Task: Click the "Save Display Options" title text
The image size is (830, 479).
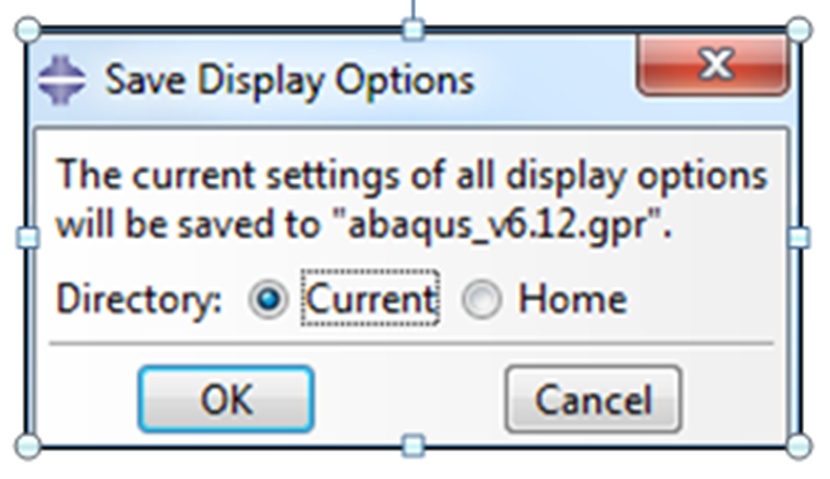Action: [x=290, y=80]
